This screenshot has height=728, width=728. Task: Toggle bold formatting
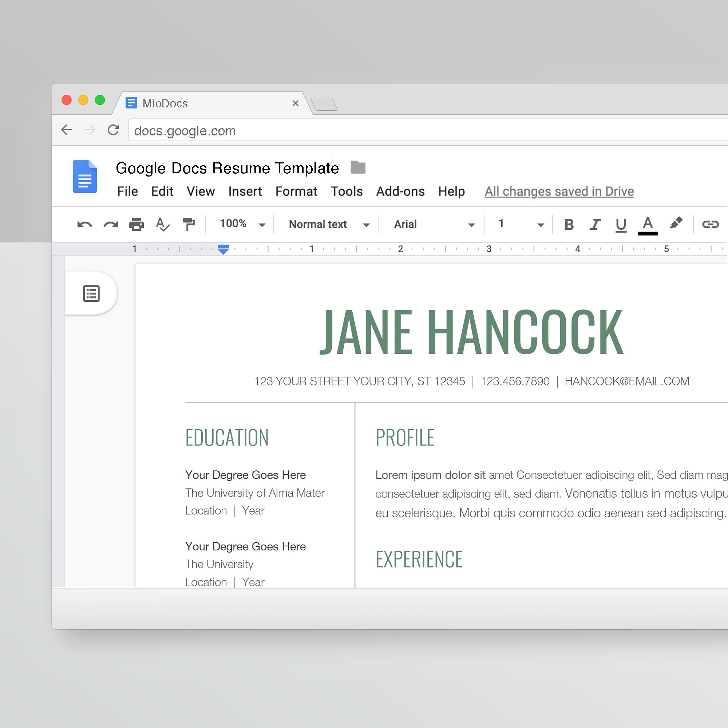click(x=568, y=224)
